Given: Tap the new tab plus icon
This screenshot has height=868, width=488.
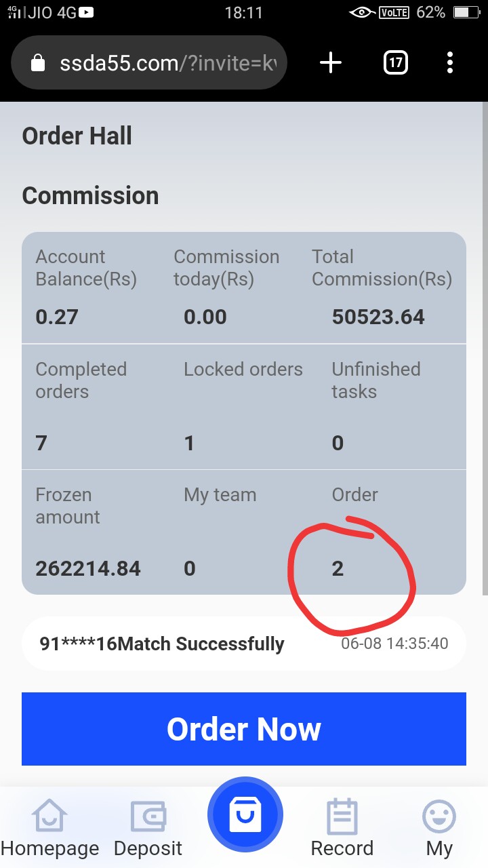Looking at the screenshot, I should (331, 63).
